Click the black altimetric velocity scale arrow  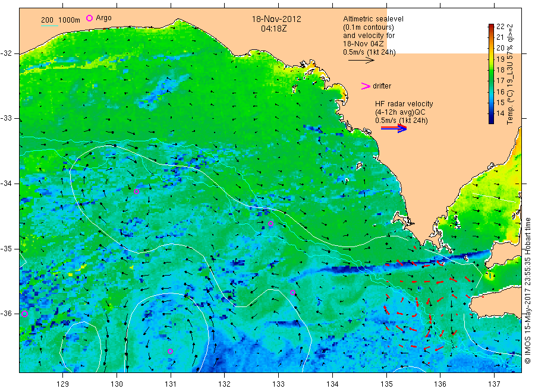pyautogui.click(x=361, y=61)
